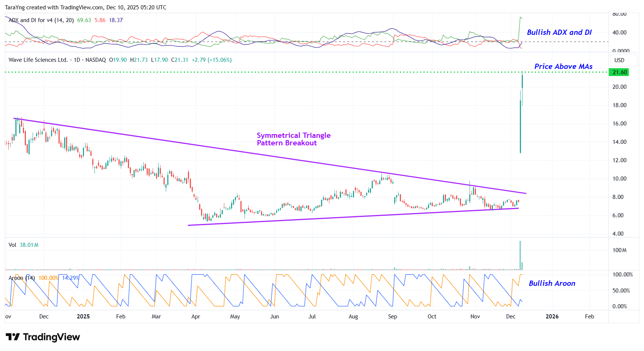This screenshot has height=351, width=644.
Task: Open the 1D interval label
Action: pyautogui.click(x=77, y=60)
